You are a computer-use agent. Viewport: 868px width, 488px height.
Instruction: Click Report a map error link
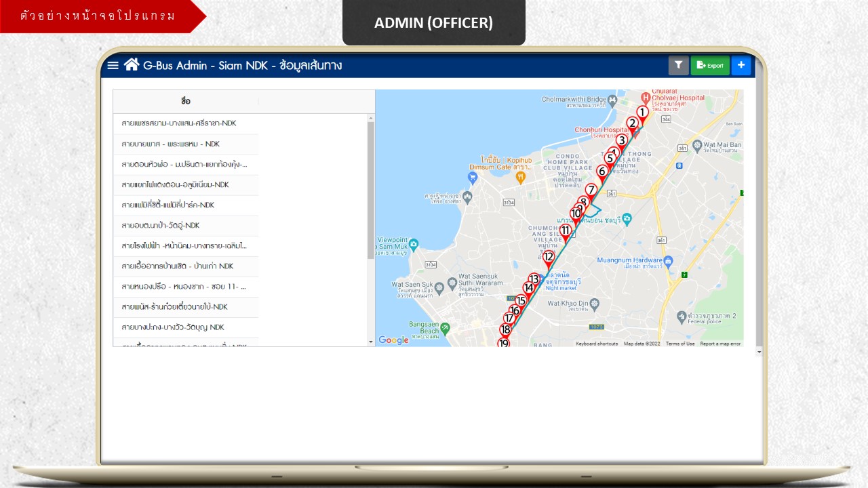point(720,344)
